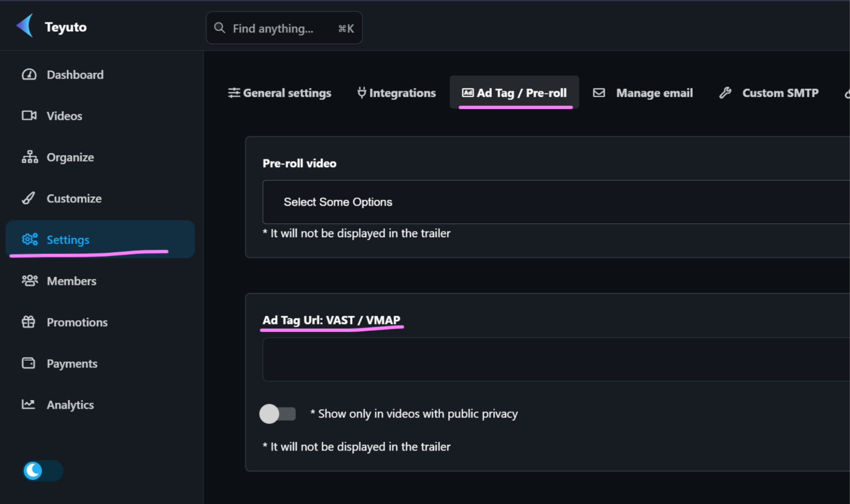Click the Promotions gift icon
850x504 pixels.
29,322
